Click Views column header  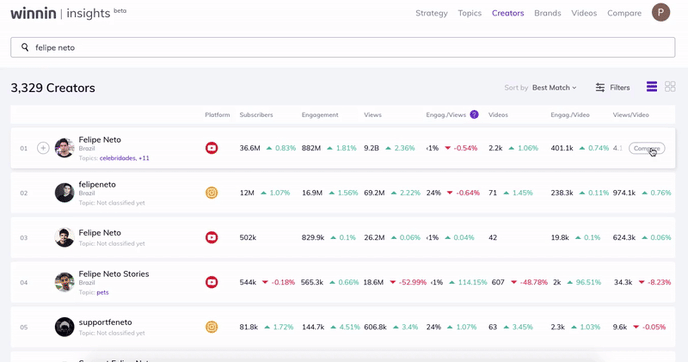[x=373, y=115]
